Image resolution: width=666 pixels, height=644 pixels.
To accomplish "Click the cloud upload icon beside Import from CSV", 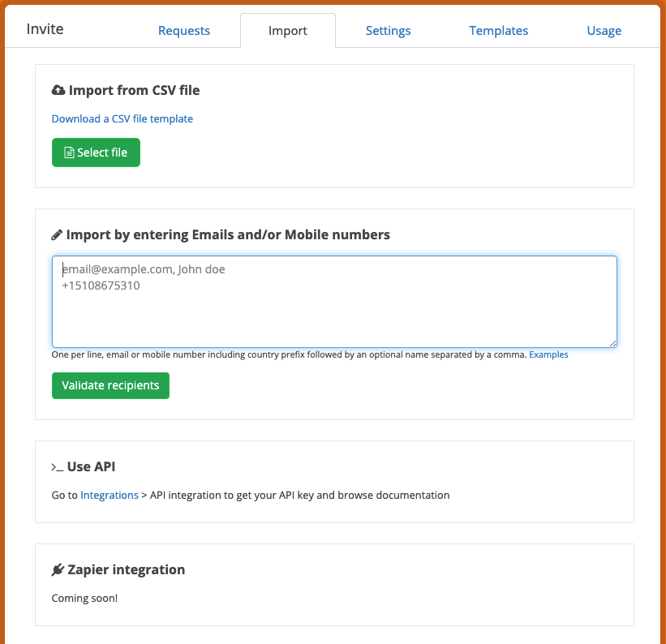I will coord(58,90).
